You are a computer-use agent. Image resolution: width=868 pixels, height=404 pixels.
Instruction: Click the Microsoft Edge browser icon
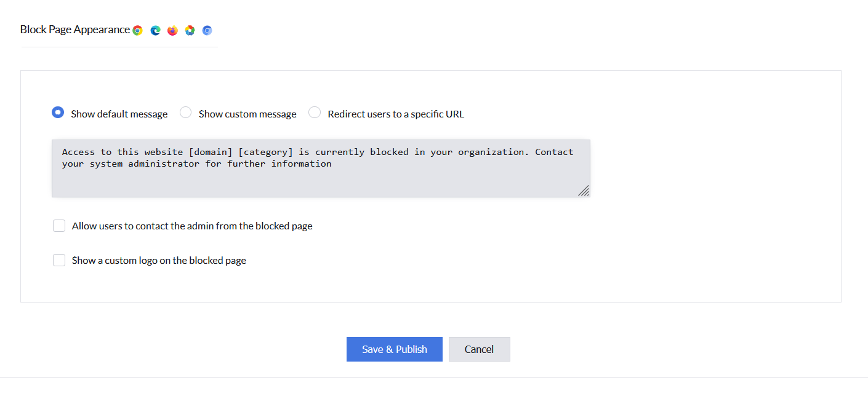pos(155,30)
